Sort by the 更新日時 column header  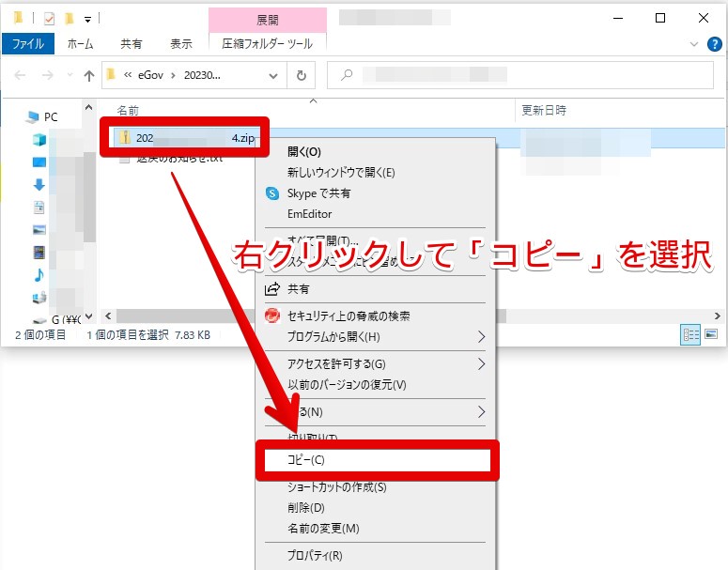click(544, 110)
